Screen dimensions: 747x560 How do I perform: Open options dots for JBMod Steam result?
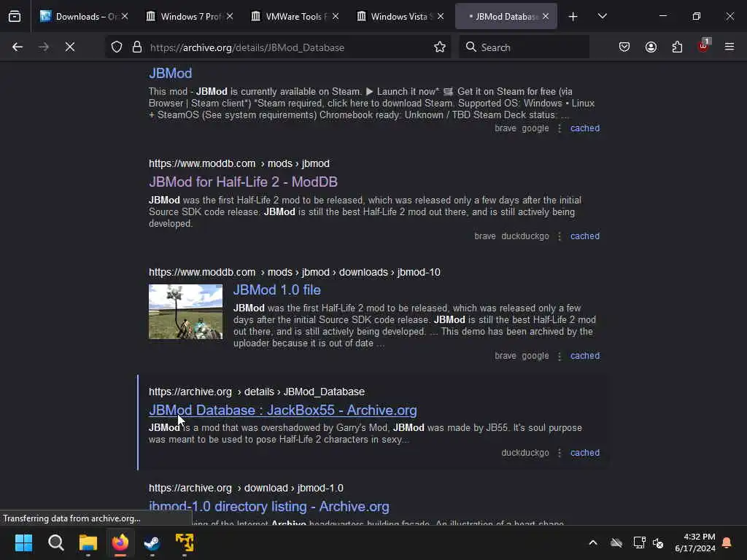[x=560, y=128]
